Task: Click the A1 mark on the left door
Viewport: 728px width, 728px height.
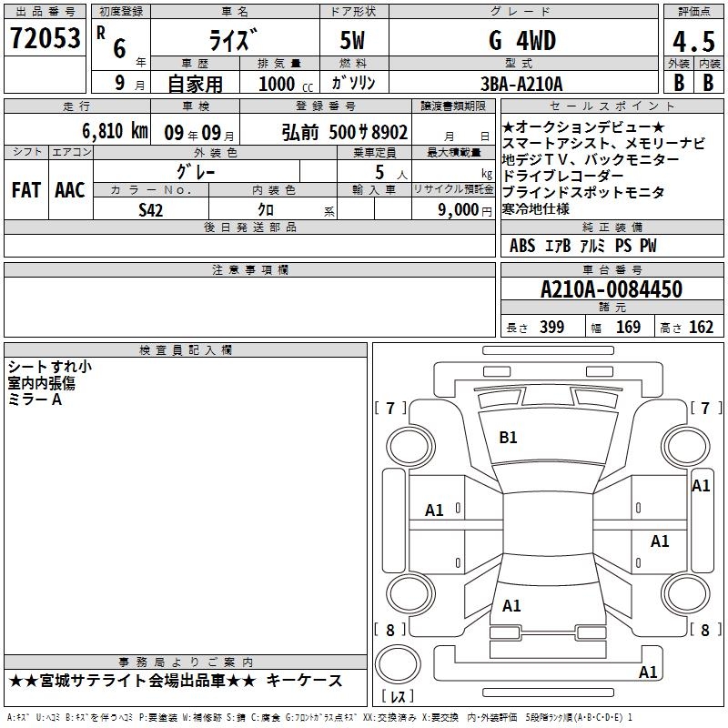Action: (x=435, y=511)
